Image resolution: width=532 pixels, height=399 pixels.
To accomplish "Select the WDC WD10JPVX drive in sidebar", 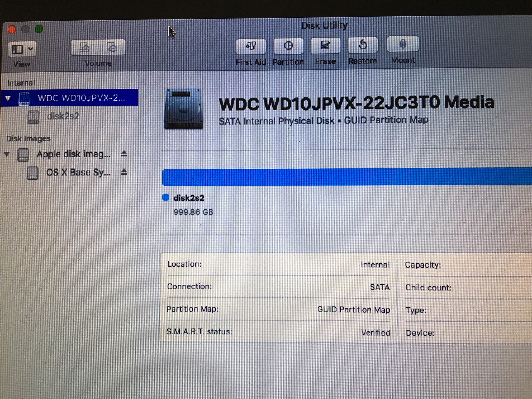I will [x=81, y=98].
